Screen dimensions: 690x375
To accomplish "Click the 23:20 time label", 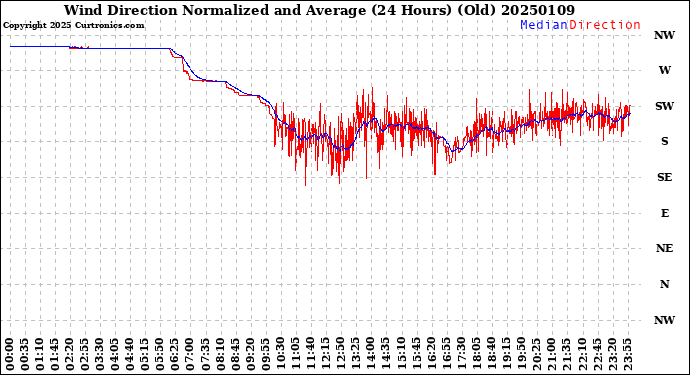I will pos(612,355).
